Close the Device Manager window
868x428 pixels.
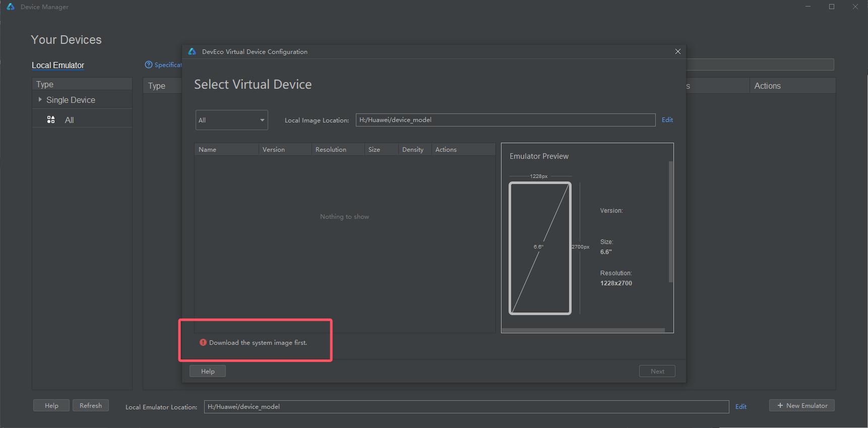(x=855, y=7)
